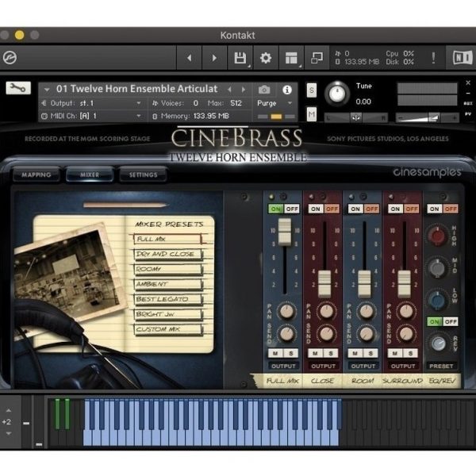The image size is (476, 476).
Task: Solo the Room mic channel
Action: coord(370,353)
